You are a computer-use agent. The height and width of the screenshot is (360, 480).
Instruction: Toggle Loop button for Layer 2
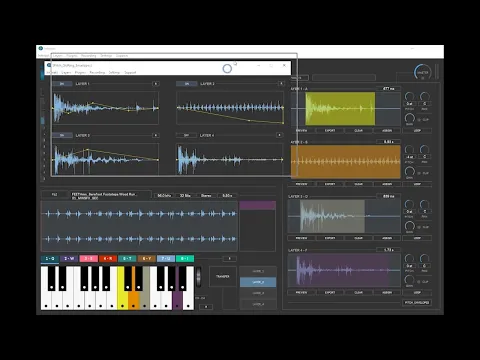tap(417, 184)
